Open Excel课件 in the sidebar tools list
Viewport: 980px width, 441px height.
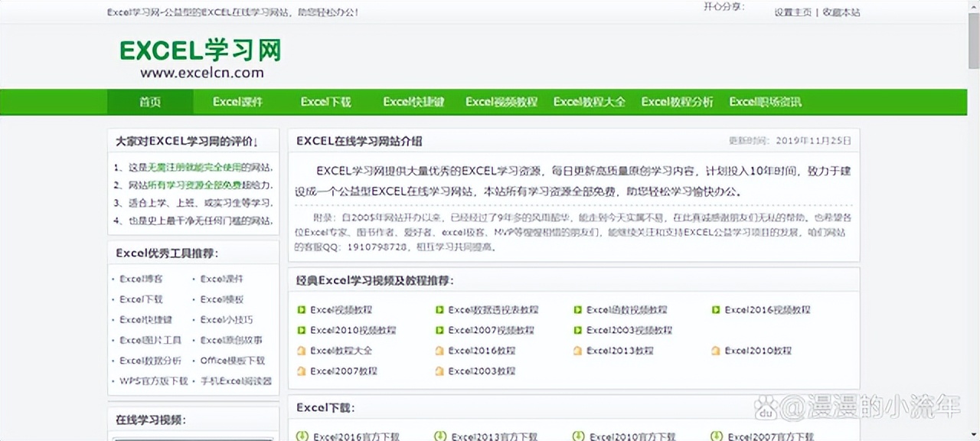222,279
